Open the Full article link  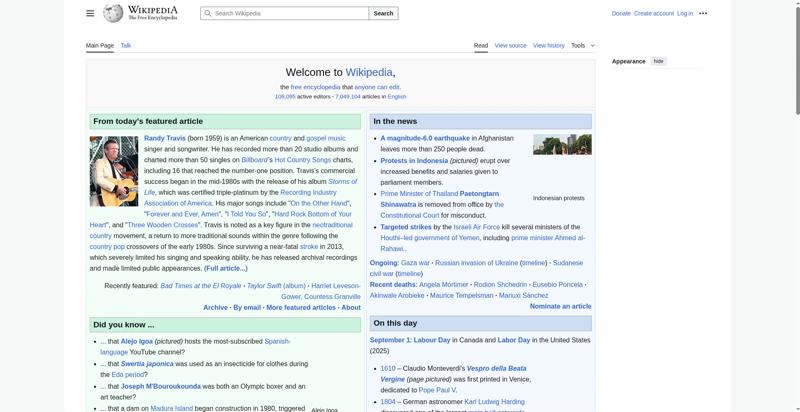tap(226, 268)
